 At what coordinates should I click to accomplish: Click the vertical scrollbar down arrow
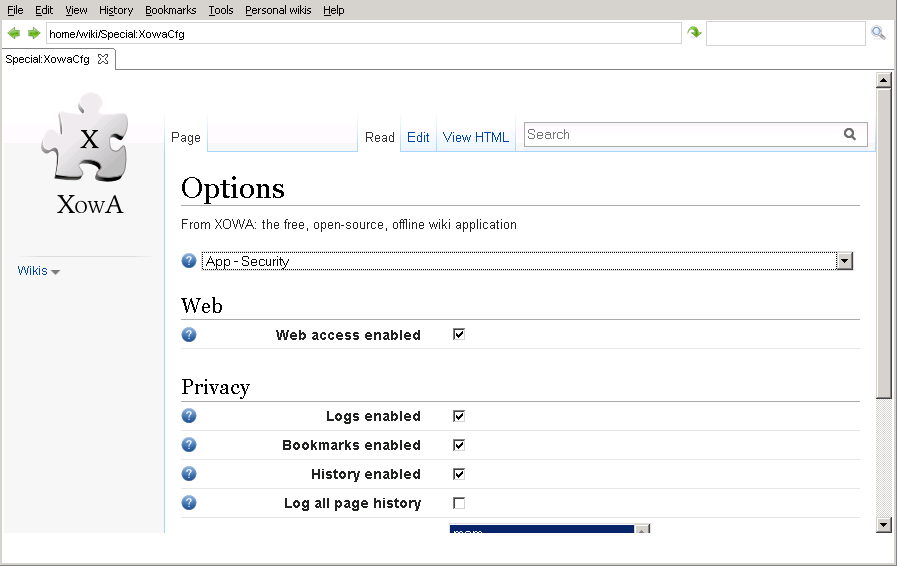[x=883, y=524]
